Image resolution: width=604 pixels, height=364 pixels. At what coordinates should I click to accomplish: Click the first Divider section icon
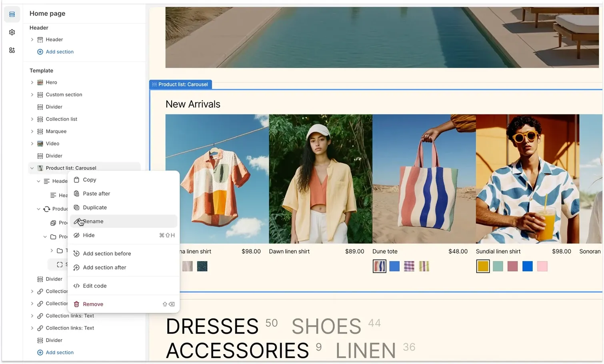point(40,107)
